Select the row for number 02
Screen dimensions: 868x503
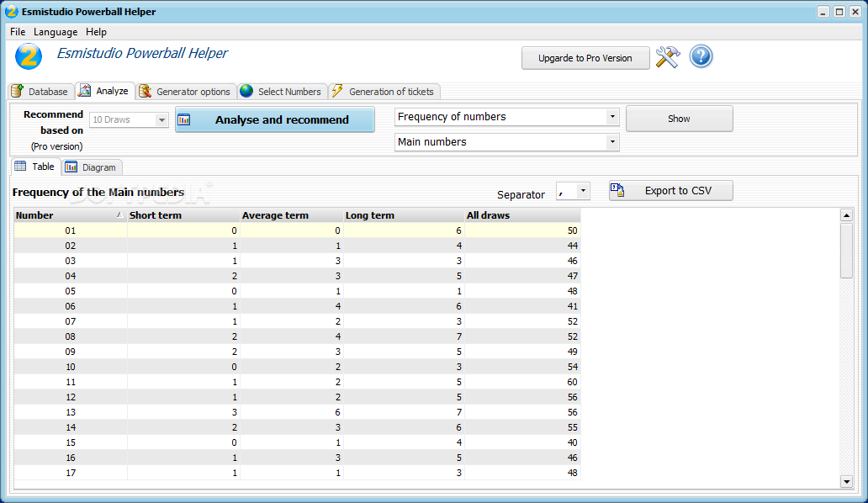click(x=297, y=245)
